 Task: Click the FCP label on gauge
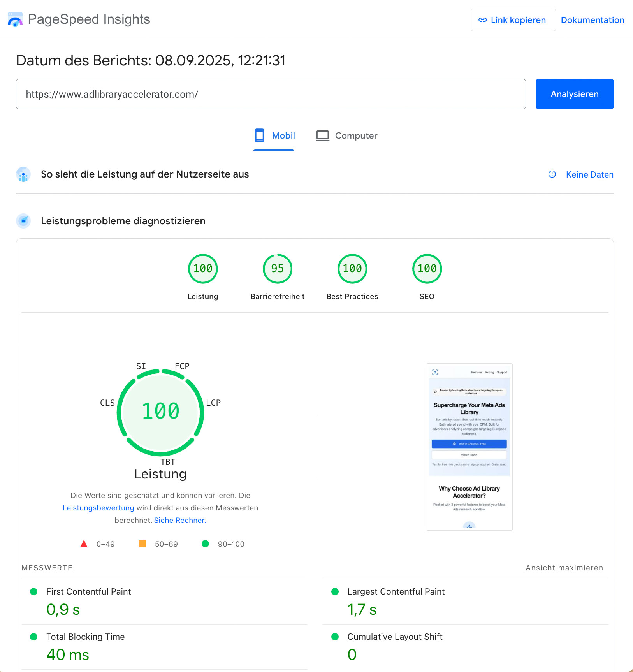[x=182, y=366]
